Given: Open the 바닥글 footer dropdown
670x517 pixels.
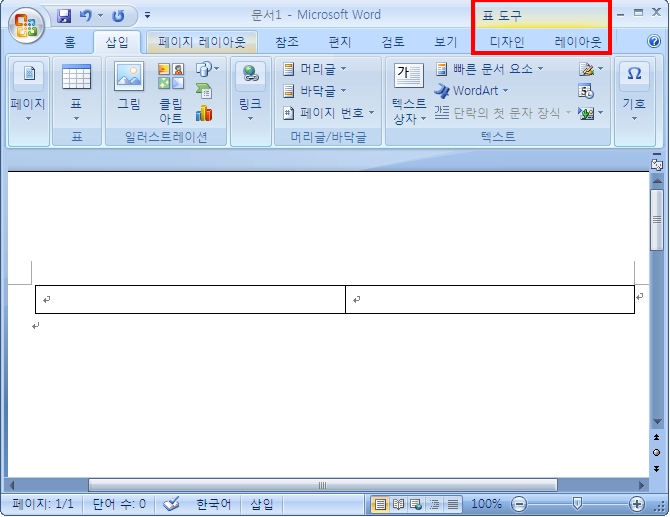Looking at the screenshot, I should (x=314, y=91).
